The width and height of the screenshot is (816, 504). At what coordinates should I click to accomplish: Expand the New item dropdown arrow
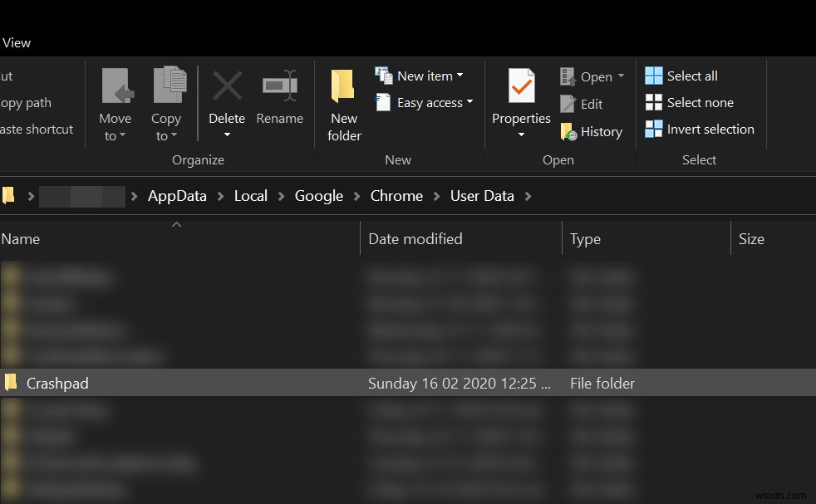point(460,76)
